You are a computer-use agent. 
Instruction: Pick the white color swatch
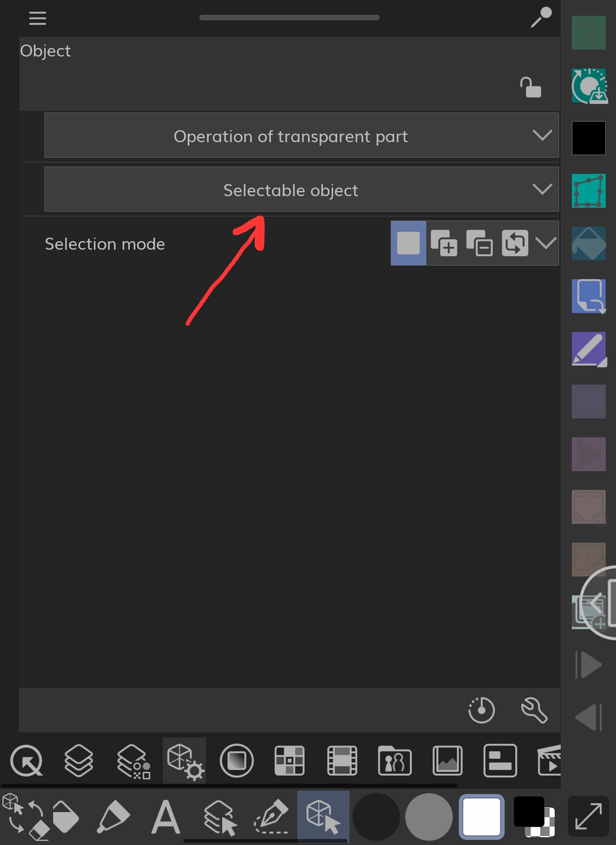pyautogui.click(x=481, y=817)
